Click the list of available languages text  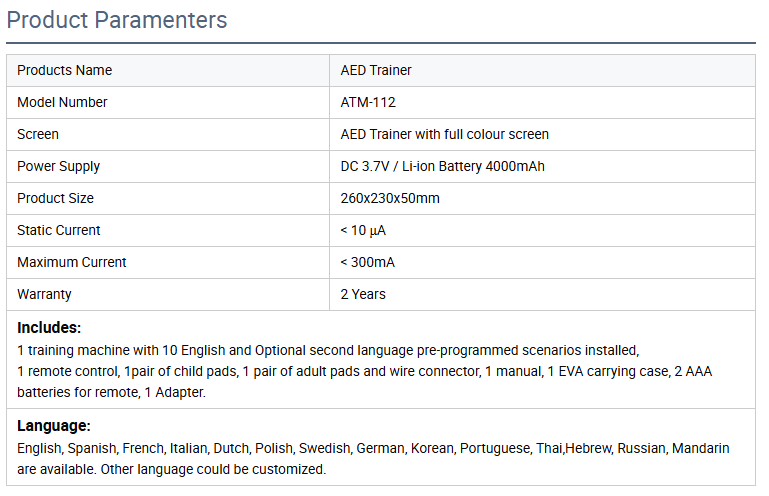tap(373, 458)
